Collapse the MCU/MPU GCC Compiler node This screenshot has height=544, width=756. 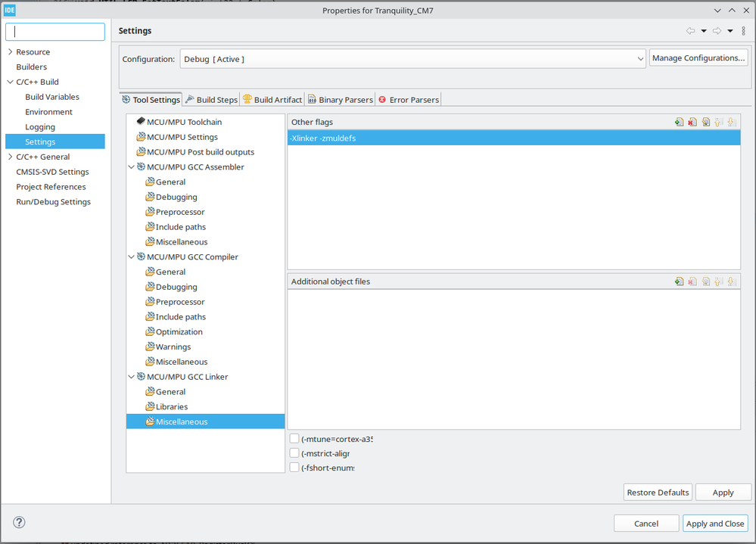[x=131, y=256]
